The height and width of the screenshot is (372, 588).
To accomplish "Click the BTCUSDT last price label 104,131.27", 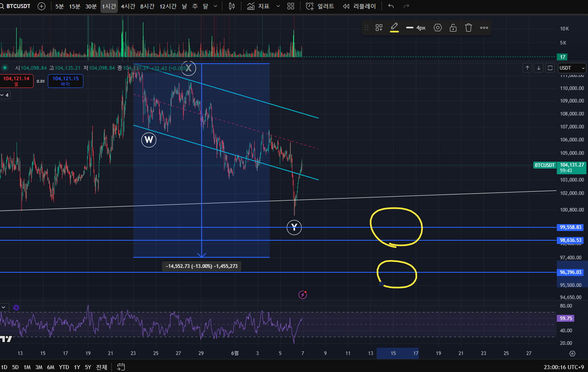I will [x=571, y=167].
